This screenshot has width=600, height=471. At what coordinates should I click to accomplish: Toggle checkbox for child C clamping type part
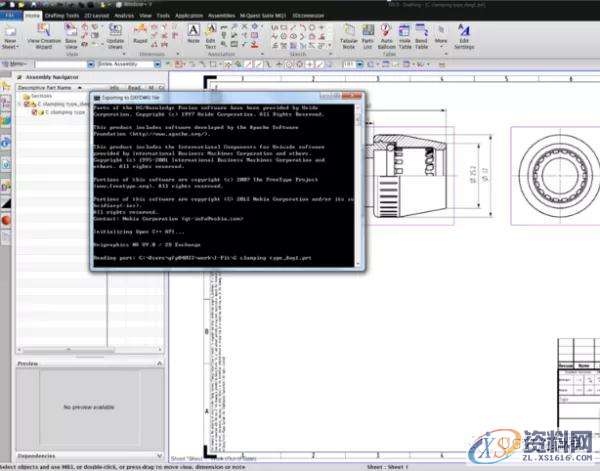tap(35, 112)
